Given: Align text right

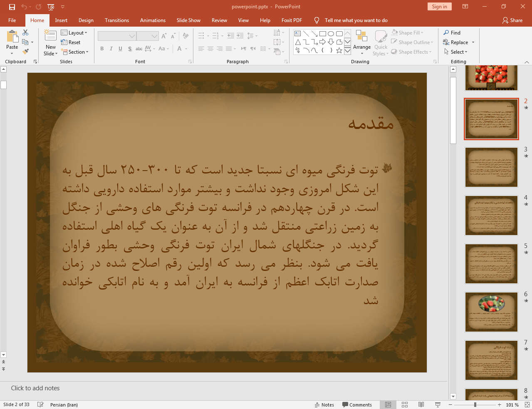Looking at the screenshot, I should (x=220, y=49).
